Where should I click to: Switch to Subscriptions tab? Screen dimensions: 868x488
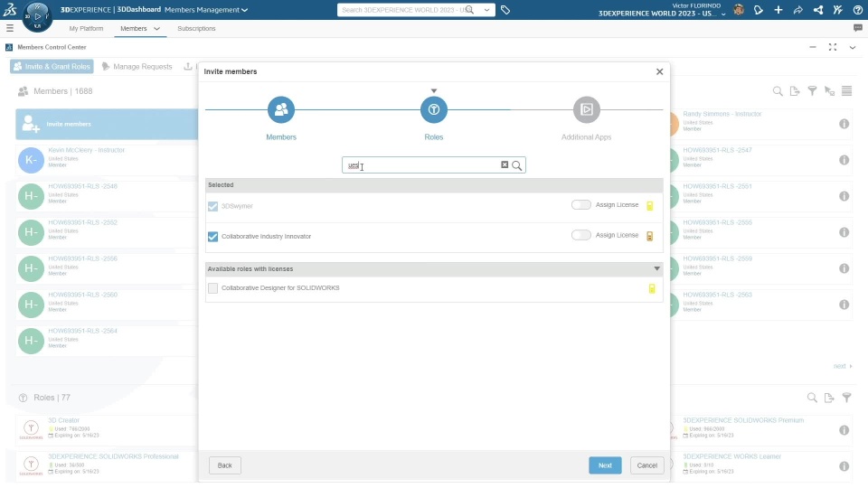pyautogui.click(x=196, y=28)
